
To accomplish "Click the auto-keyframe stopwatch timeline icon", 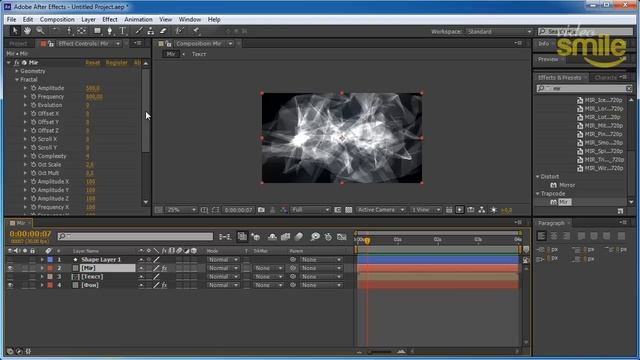I will point(328,237).
